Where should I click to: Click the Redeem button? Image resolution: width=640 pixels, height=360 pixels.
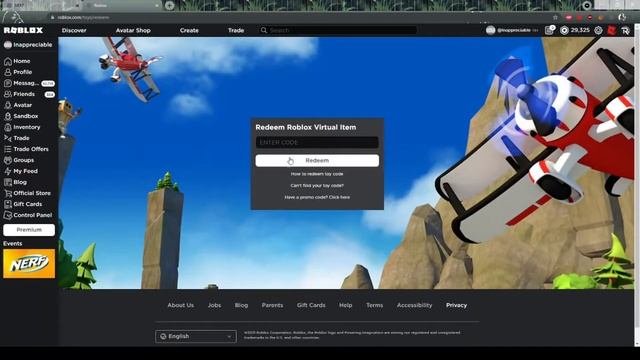(317, 160)
